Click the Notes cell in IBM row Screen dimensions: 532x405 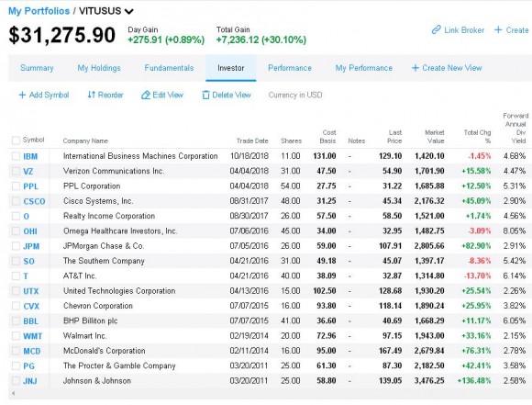349,156
